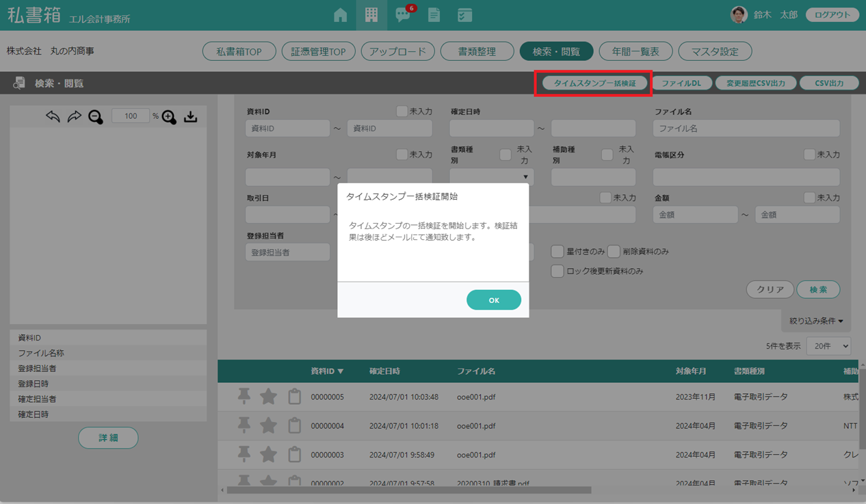The image size is (866, 504).
Task: Open the アップロード page
Action: click(398, 51)
